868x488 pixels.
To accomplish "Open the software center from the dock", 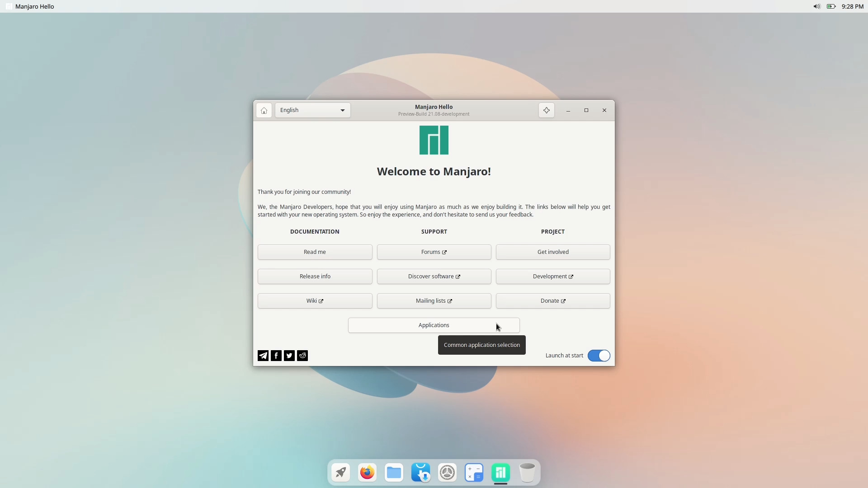I will 420,472.
